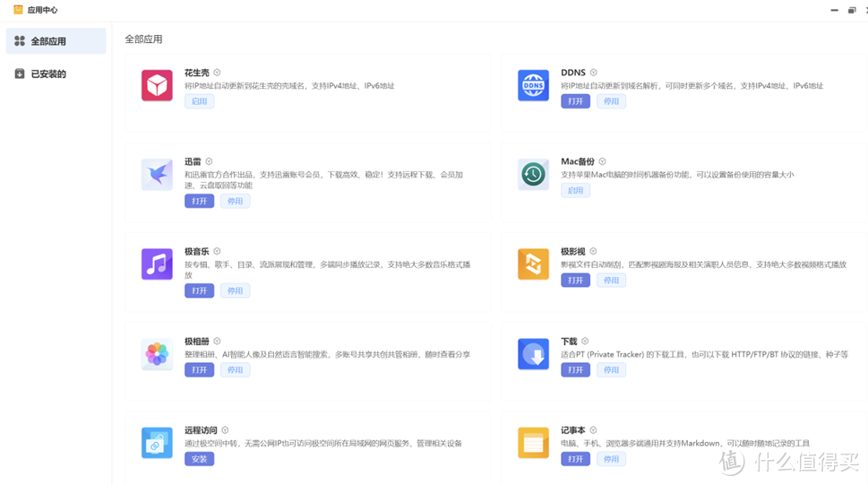Click the 极音乐 music note icon

pos(157,264)
